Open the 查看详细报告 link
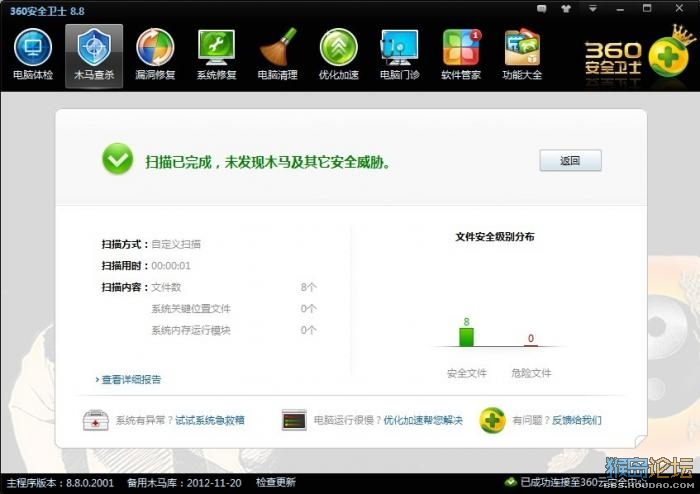The height and width of the screenshot is (494, 700). (129, 380)
